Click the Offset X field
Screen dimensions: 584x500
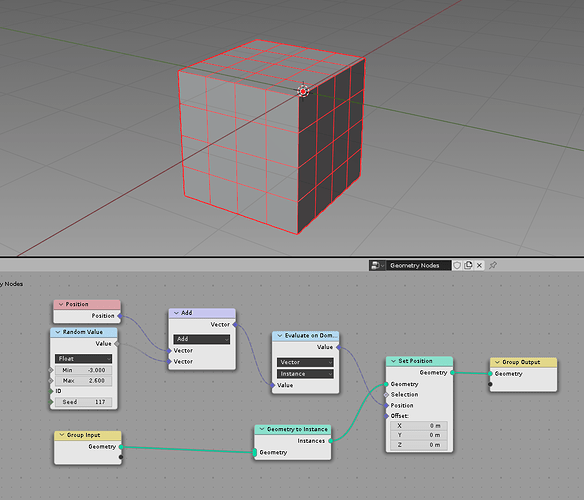click(419, 425)
